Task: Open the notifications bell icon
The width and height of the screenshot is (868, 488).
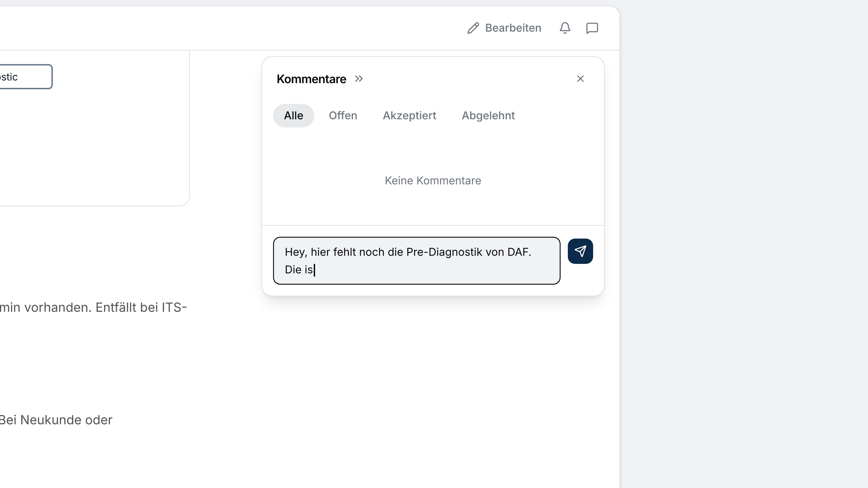Action: point(565,28)
